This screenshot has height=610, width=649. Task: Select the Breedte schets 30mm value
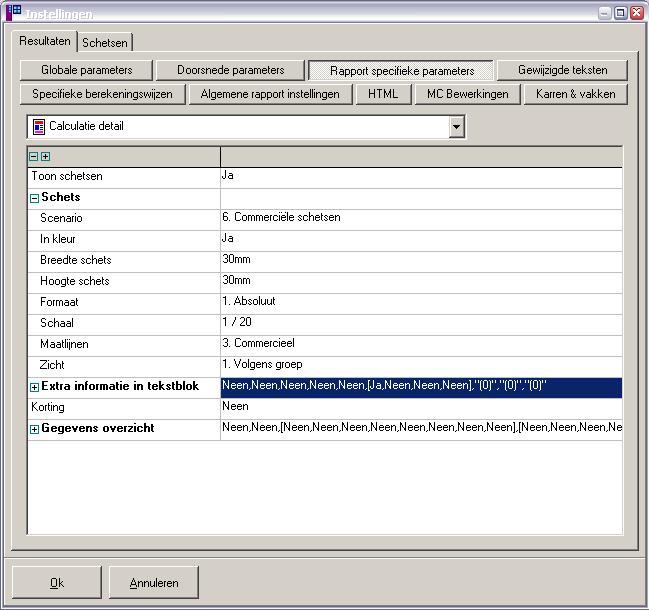[x=421, y=262]
